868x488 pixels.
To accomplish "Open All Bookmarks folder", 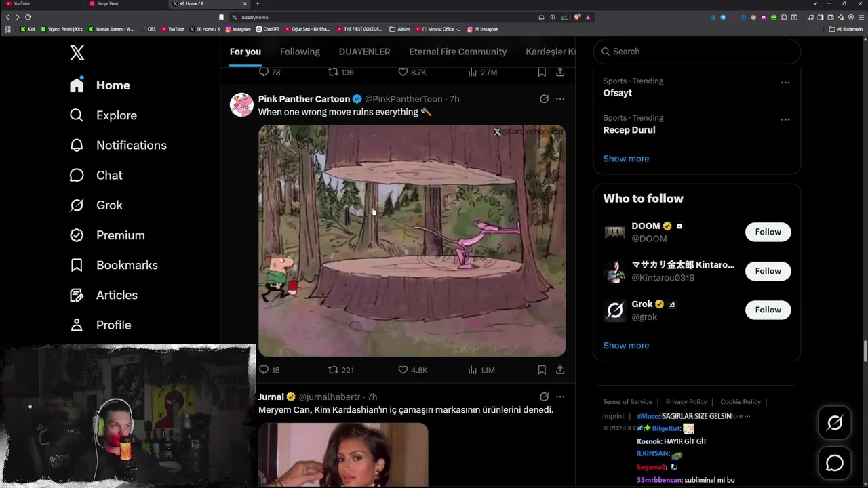I will click(846, 29).
